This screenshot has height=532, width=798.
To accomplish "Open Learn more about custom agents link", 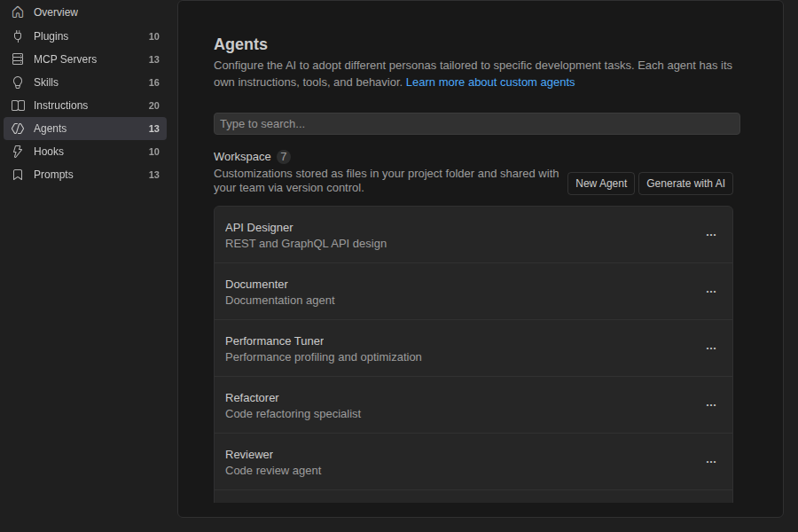I will click(490, 82).
